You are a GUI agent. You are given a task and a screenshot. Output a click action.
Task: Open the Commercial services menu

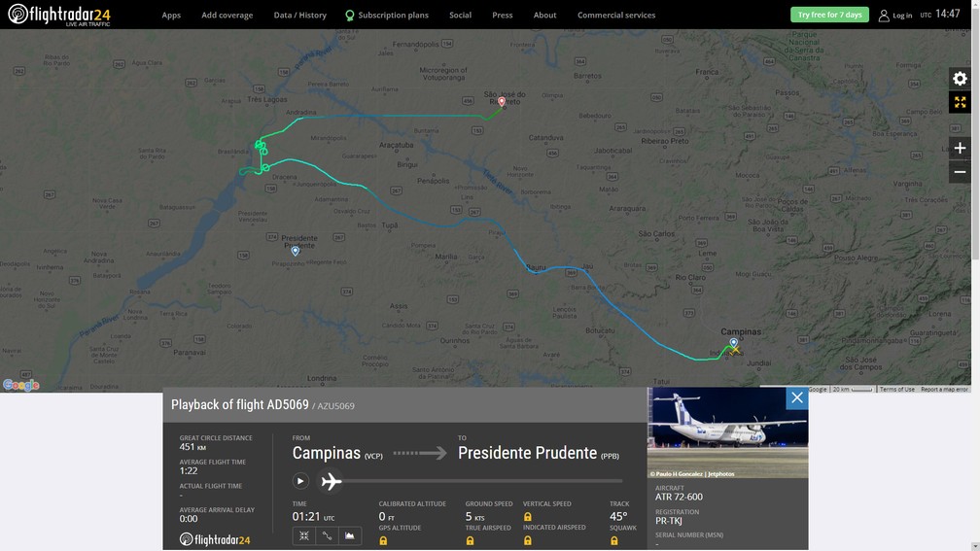(616, 15)
